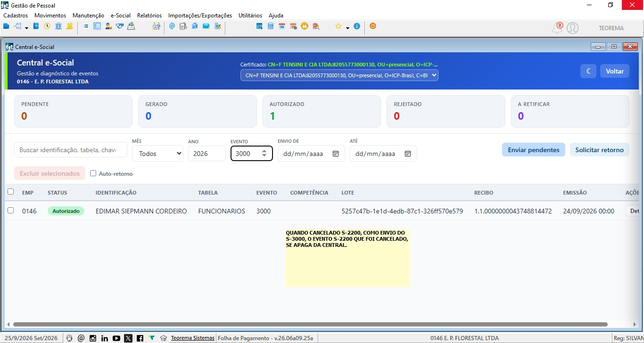Click the calculator icon in the toolbar
This screenshot has width=644, height=343.
tap(271, 26)
